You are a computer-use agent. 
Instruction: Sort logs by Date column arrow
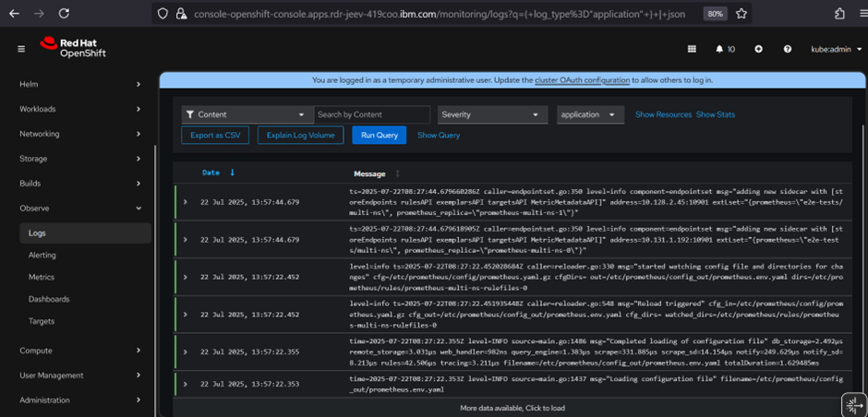click(x=232, y=173)
